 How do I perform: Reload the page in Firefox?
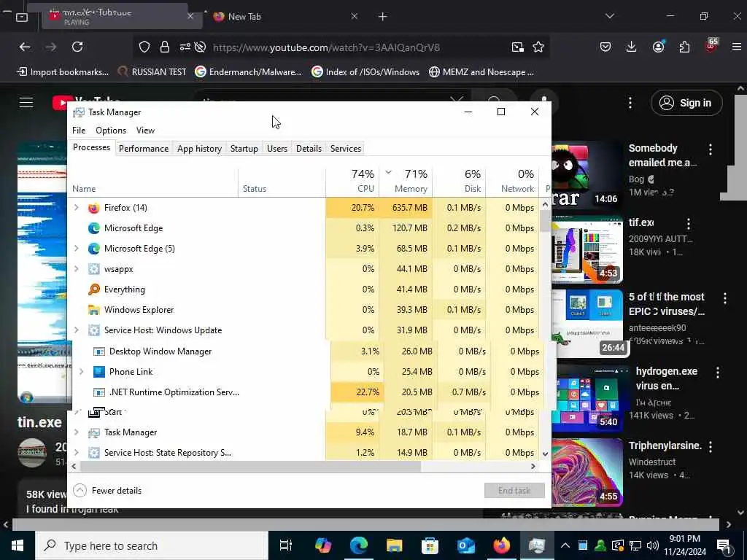tap(77, 47)
